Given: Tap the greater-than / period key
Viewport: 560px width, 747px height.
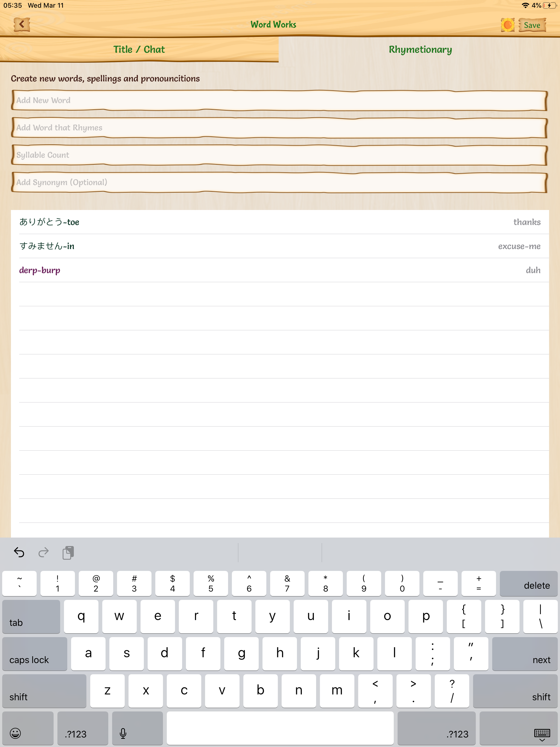Looking at the screenshot, I should pos(413,691).
